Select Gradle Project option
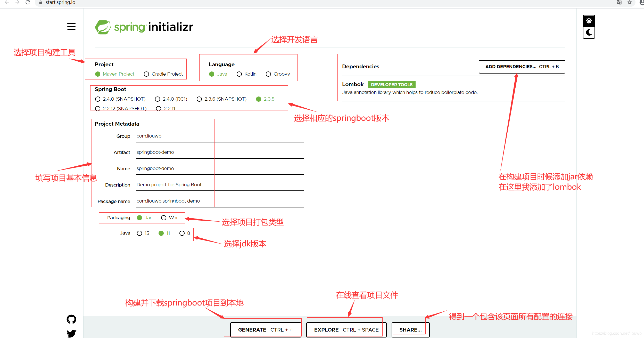The height and width of the screenshot is (338, 644). point(163,74)
